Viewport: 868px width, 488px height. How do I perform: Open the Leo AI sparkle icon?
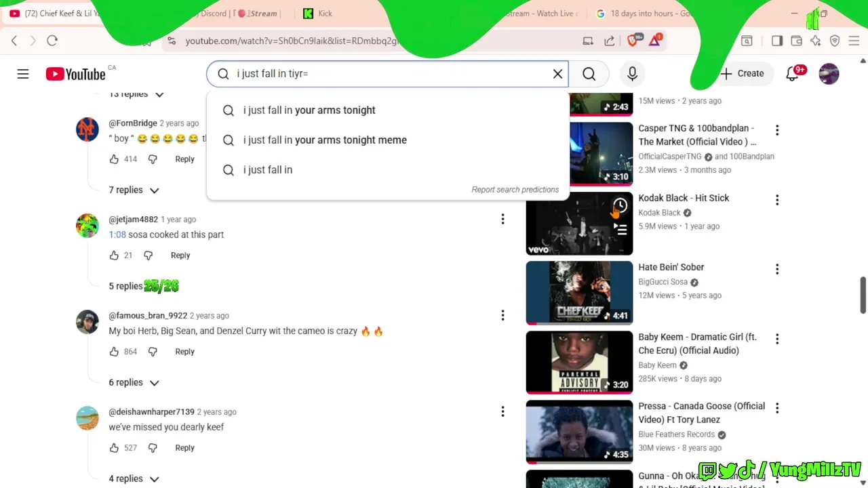[x=816, y=41]
